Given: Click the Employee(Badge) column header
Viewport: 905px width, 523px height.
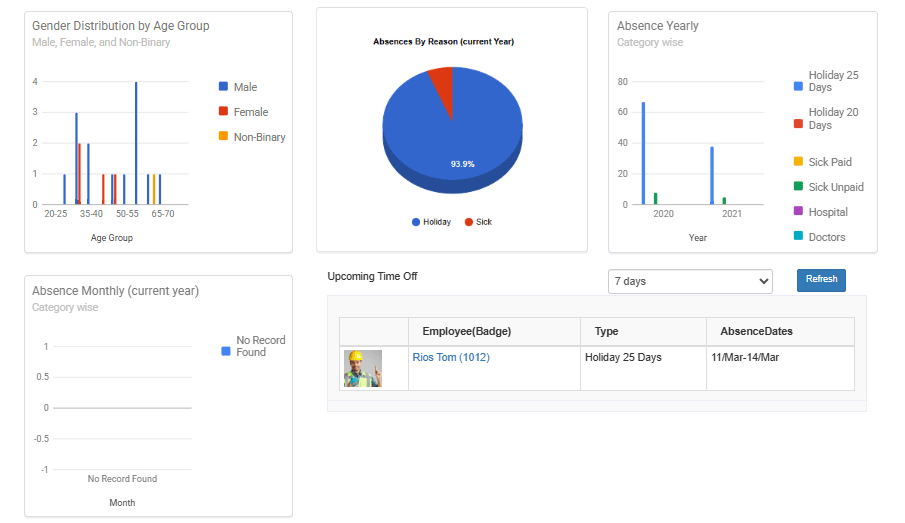Looking at the screenshot, I should (x=466, y=331).
